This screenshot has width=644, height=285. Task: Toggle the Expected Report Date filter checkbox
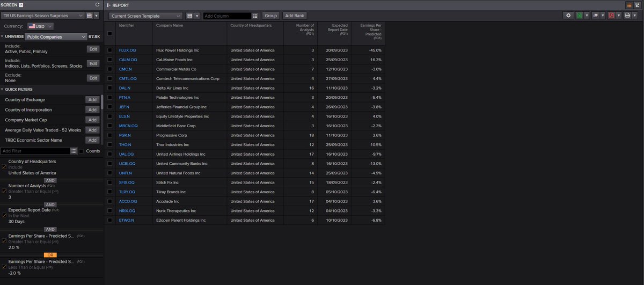pyautogui.click(x=4, y=215)
